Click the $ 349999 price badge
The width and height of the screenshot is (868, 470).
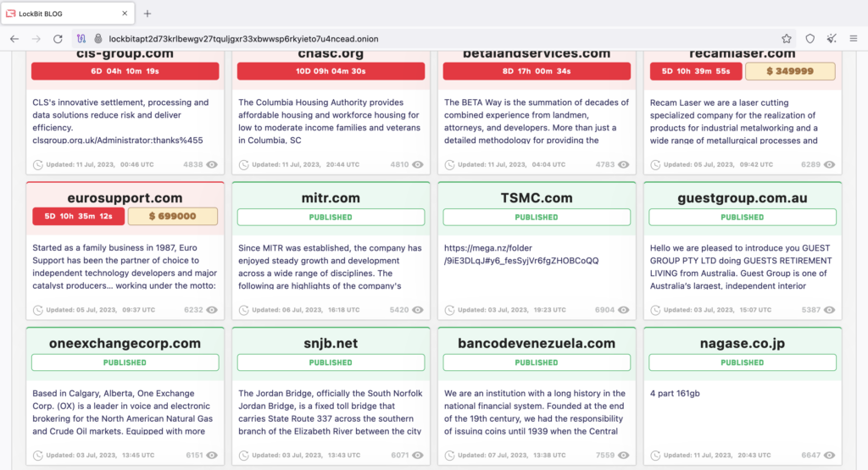790,71
